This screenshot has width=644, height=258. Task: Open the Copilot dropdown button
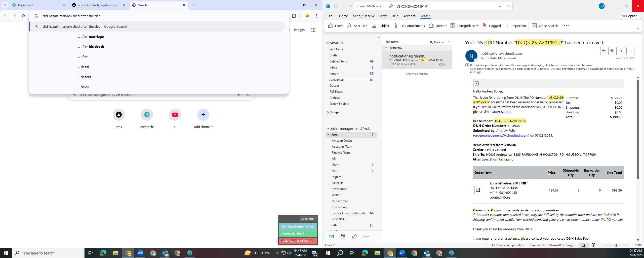631,16
